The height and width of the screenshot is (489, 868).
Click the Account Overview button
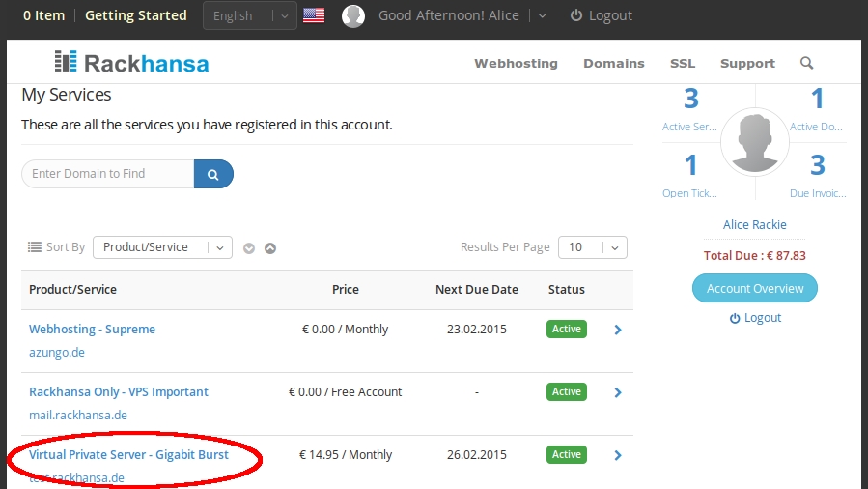(x=754, y=288)
